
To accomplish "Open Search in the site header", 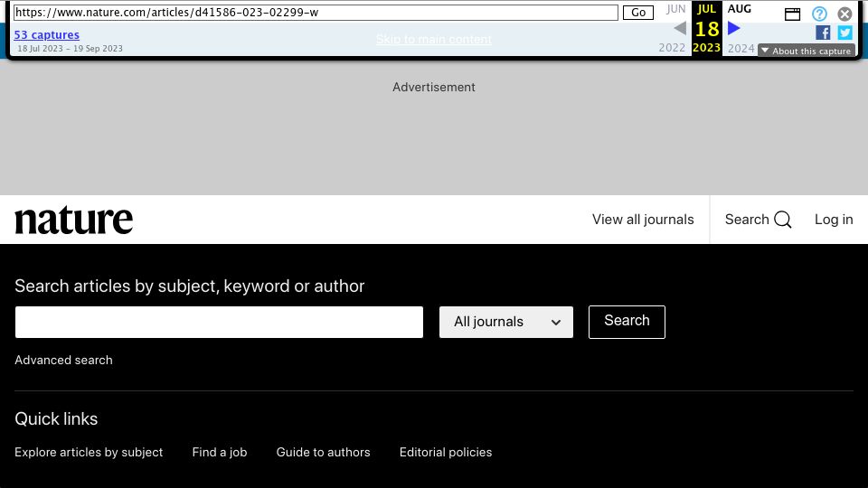I will 758,220.
